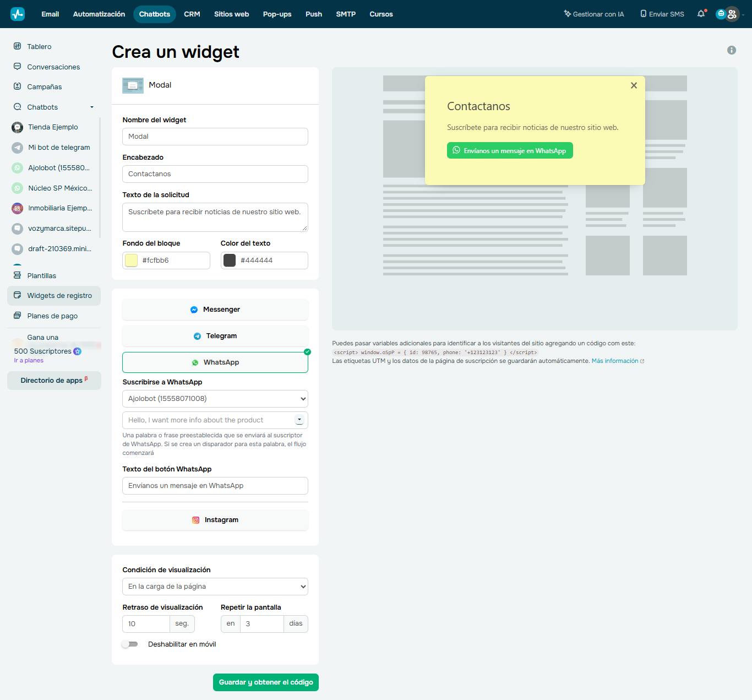The image size is (752, 700).
Task: Click the Fondo del bloque color swatch
Action: point(132,261)
